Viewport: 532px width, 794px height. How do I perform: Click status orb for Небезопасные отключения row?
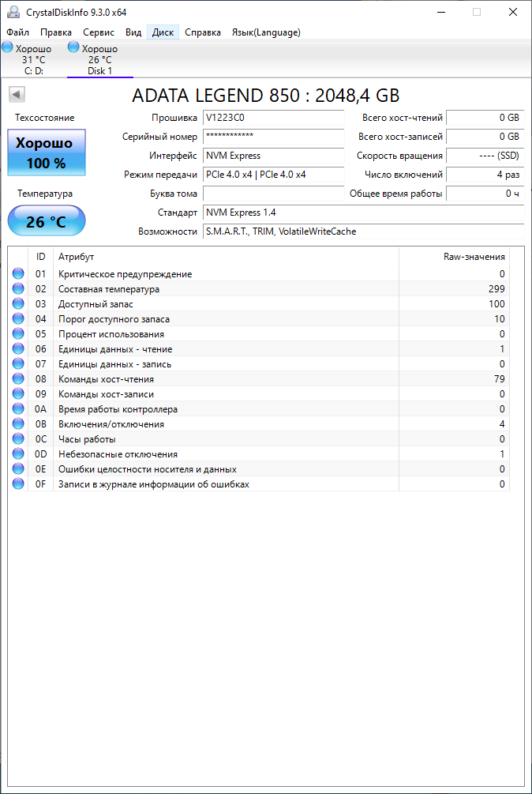(18, 453)
